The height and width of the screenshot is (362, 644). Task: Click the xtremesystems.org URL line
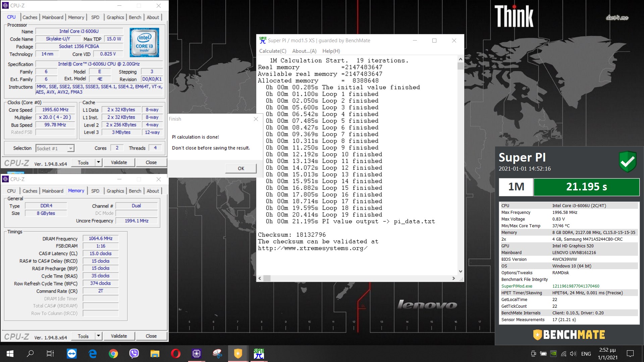313,248
